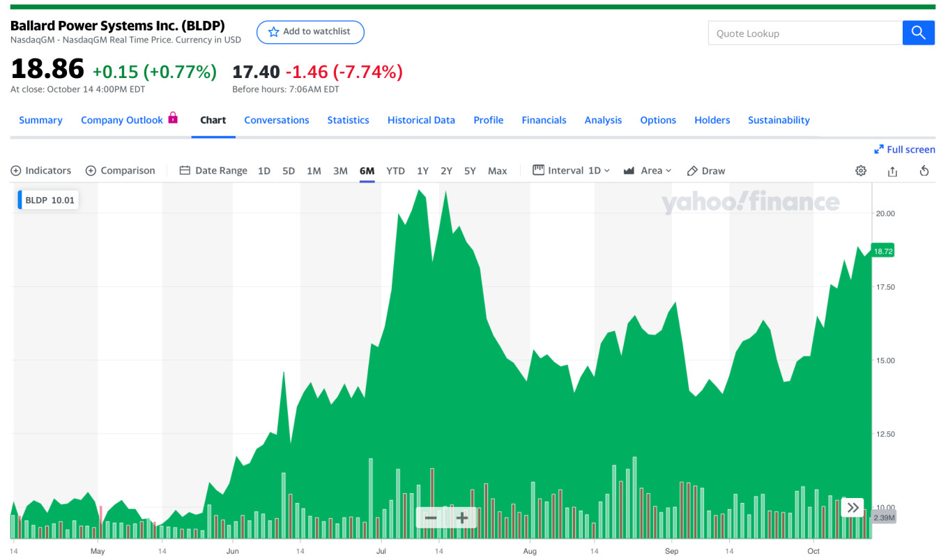Viewport: 941px width, 560px height.
Task: Click the double-arrow jump to latest button
Action: click(x=852, y=508)
